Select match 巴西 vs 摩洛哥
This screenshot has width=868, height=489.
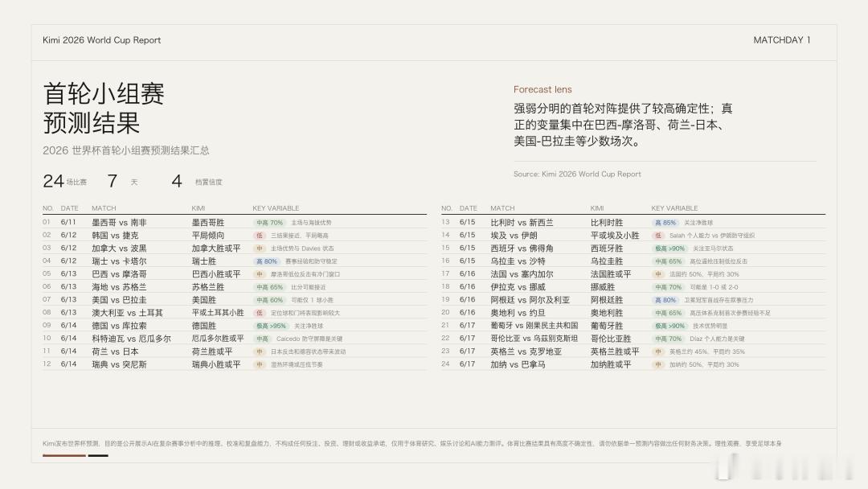[119, 274]
